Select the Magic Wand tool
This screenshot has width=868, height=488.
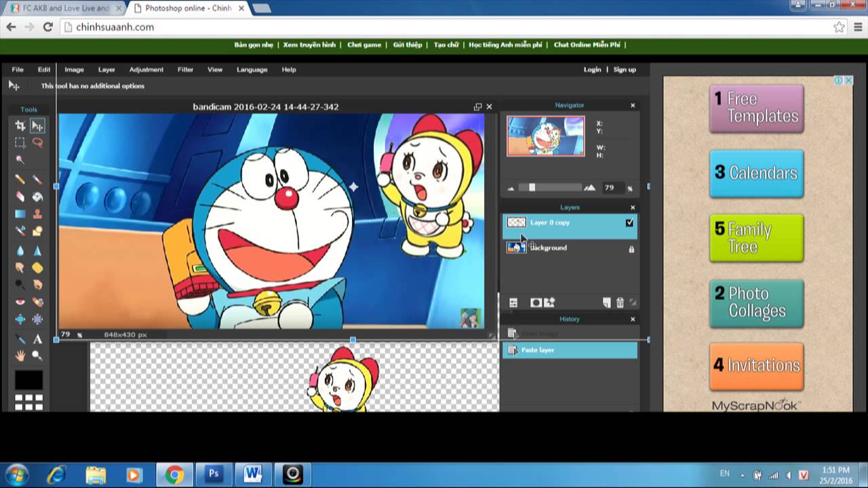point(20,161)
